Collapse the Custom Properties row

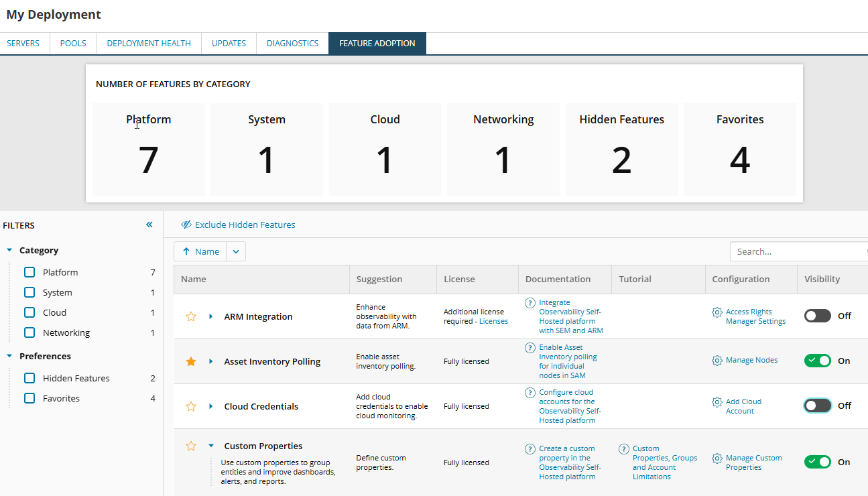(210, 446)
